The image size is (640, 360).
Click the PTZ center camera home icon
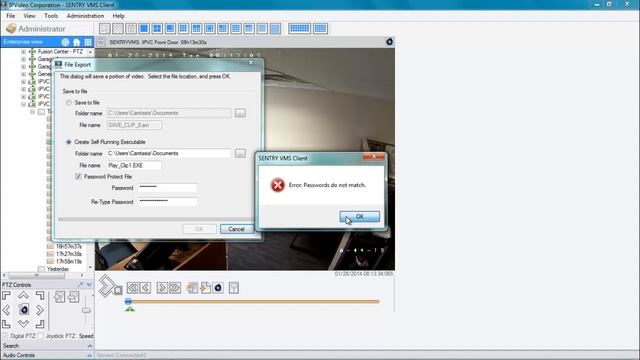coord(24,310)
